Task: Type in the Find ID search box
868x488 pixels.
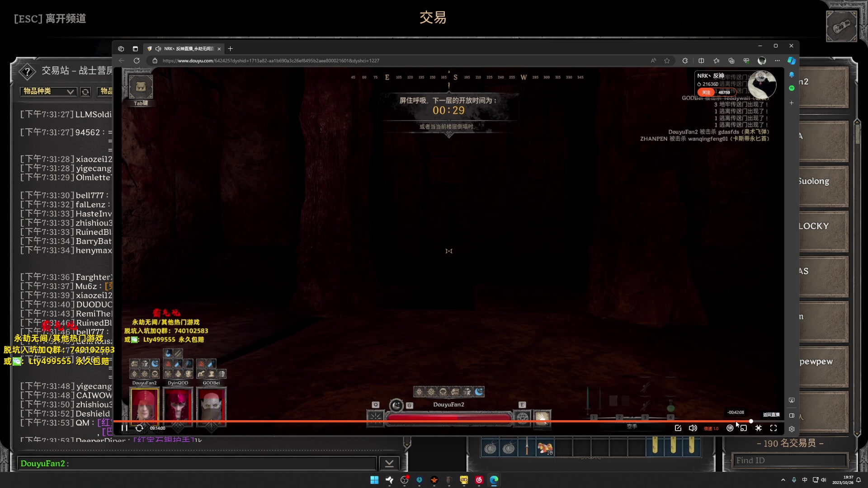Action: tap(789, 460)
